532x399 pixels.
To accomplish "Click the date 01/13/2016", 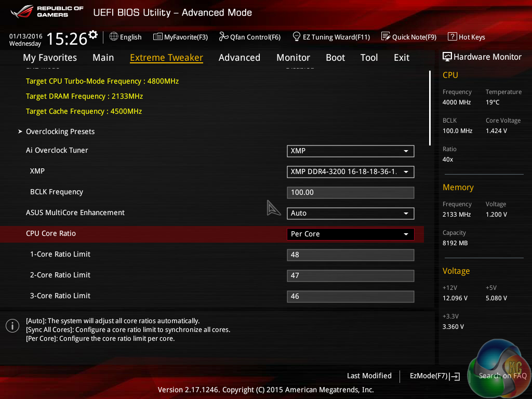I will pyautogui.click(x=26, y=36).
